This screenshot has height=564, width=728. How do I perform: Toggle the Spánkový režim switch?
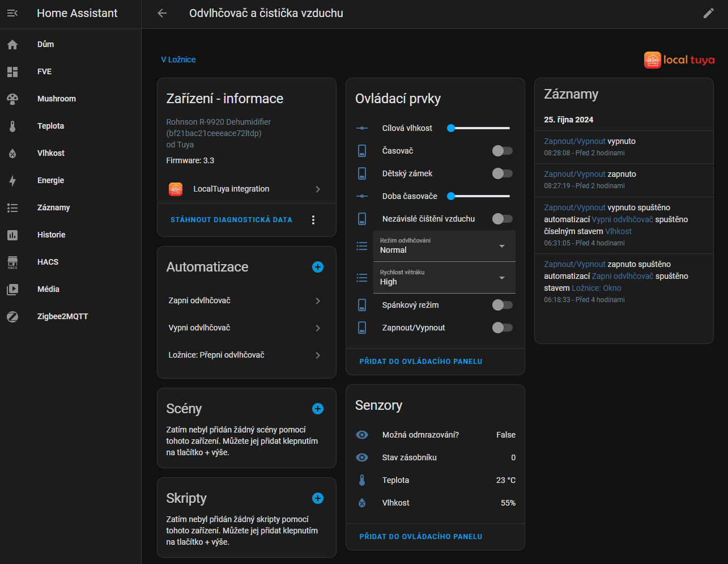502,305
